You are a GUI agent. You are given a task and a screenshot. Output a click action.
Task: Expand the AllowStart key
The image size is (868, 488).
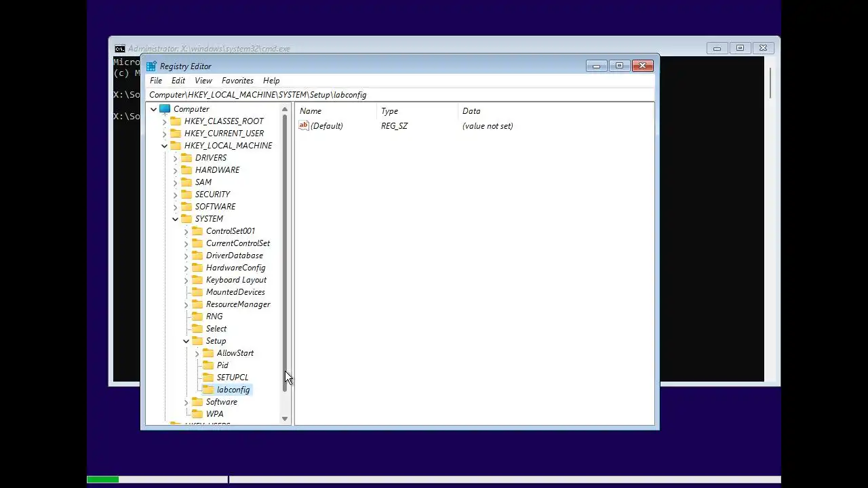197,354
